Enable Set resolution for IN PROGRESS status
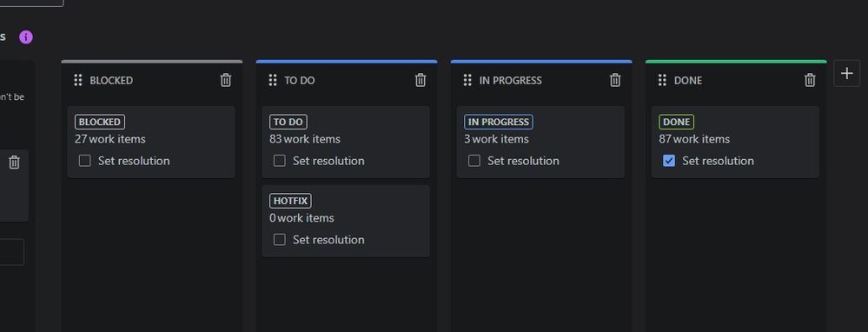The image size is (868, 332). pos(474,161)
